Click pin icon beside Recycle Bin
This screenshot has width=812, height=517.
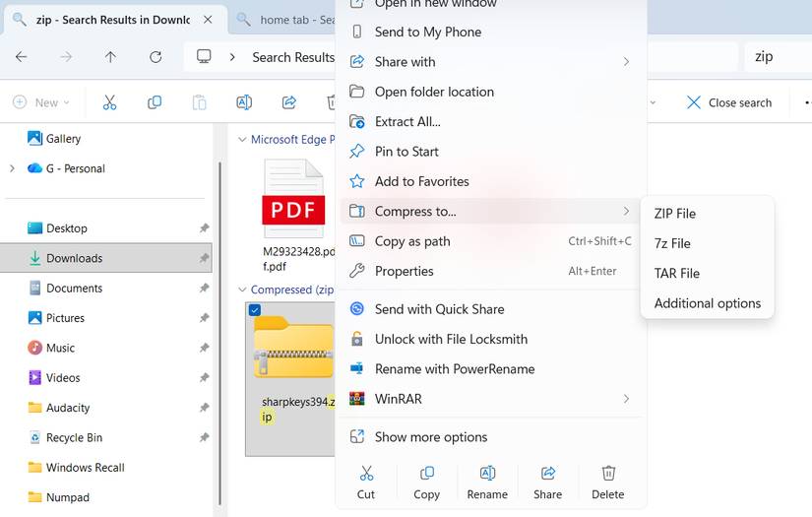(204, 438)
